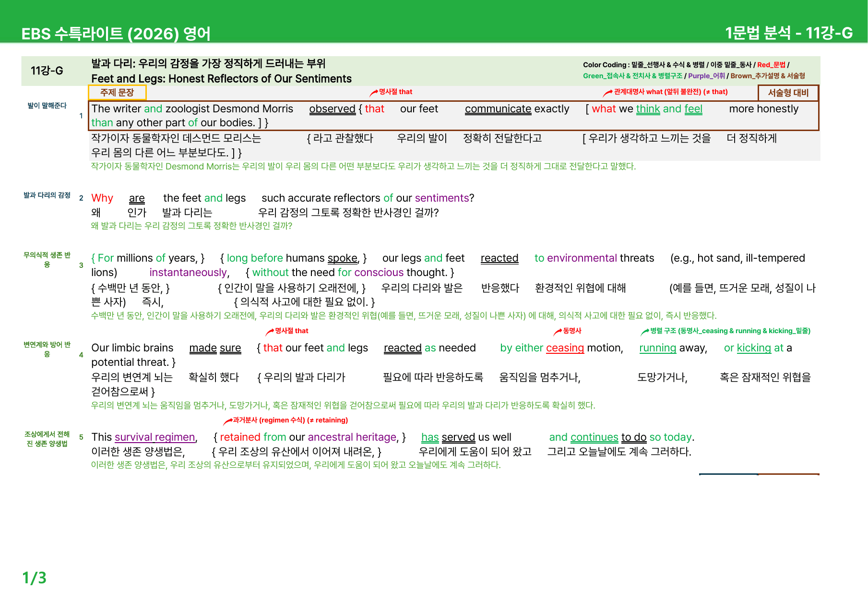Click the side label '발과 다리의 감정'

point(47,195)
